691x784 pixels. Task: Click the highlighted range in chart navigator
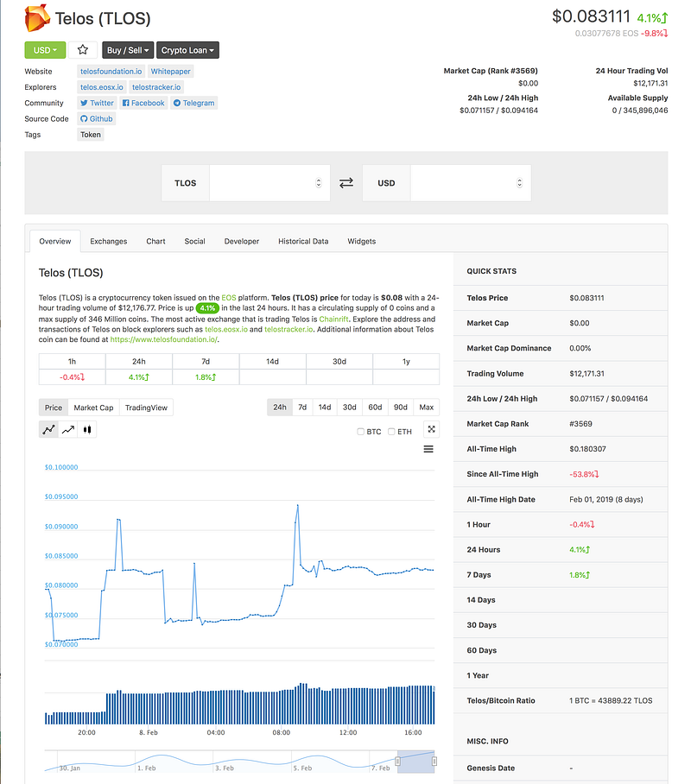coord(415,762)
